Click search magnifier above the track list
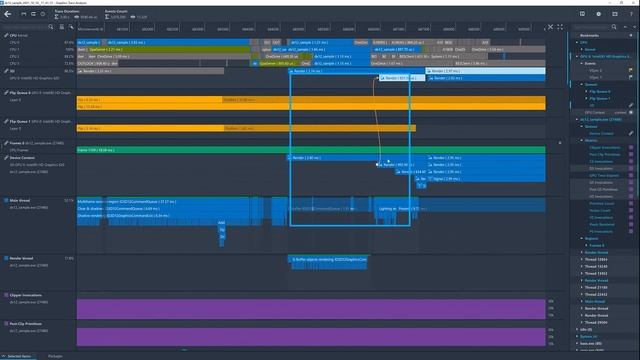This screenshot has width=640, height=360. [x=51, y=27]
